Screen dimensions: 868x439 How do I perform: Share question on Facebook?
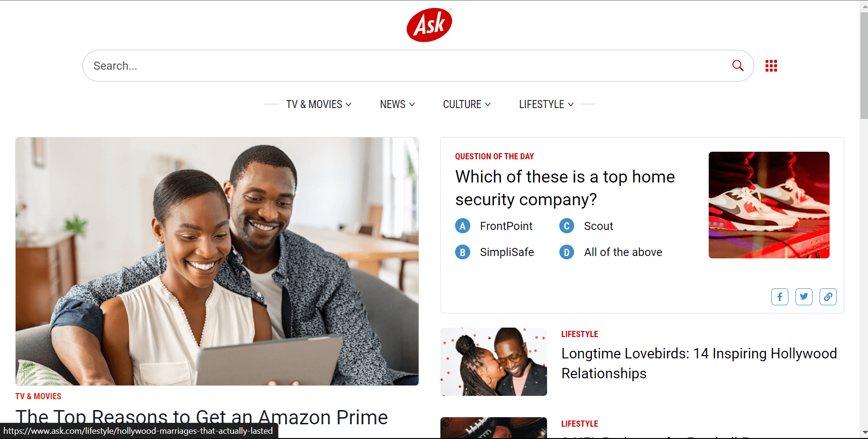coord(780,297)
